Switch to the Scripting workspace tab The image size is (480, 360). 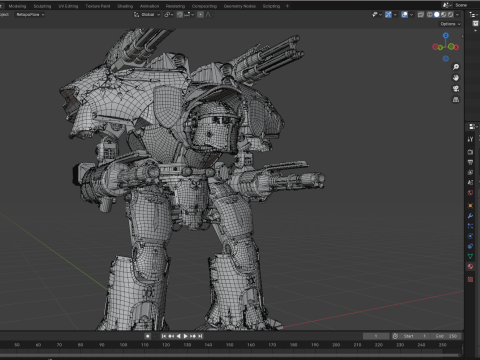(271, 6)
